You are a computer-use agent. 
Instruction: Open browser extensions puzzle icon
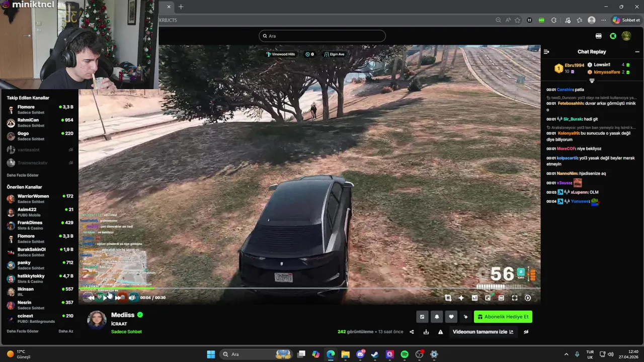click(554, 20)
